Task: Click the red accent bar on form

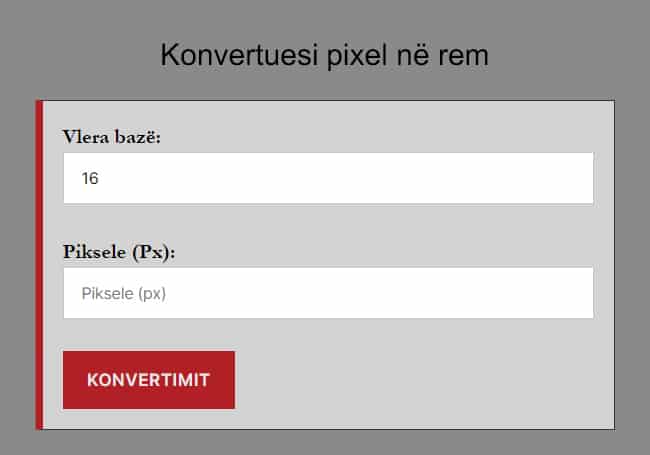Action: (39, 265)
